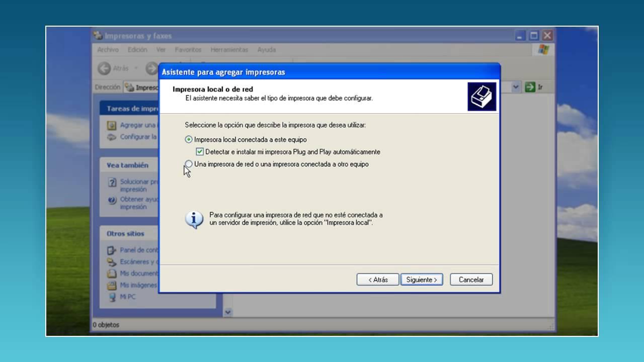Open the Favoritos menu
The height and width of the screenshot is (362, 644).
click(x=188, y=49)
